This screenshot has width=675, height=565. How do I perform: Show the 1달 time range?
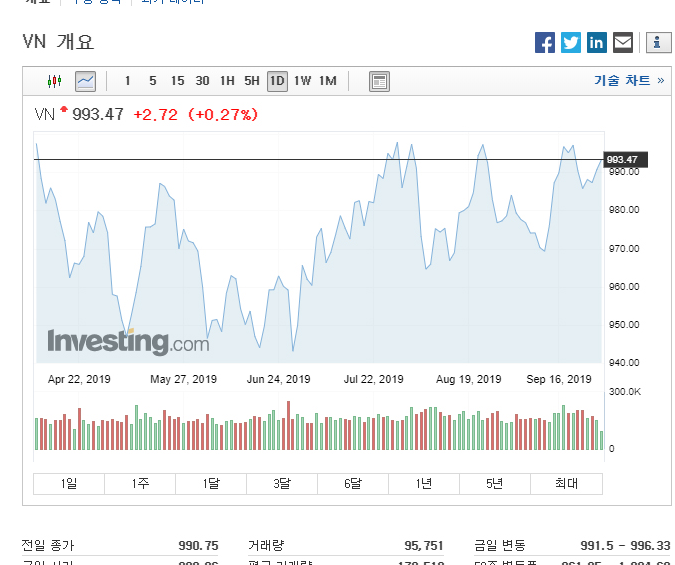click(211, 484)
